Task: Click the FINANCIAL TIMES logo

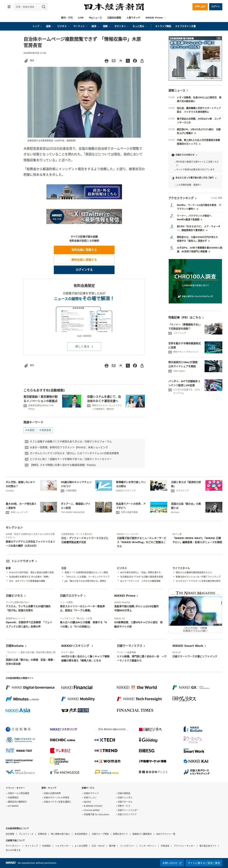Action: (x=135, y=710)
